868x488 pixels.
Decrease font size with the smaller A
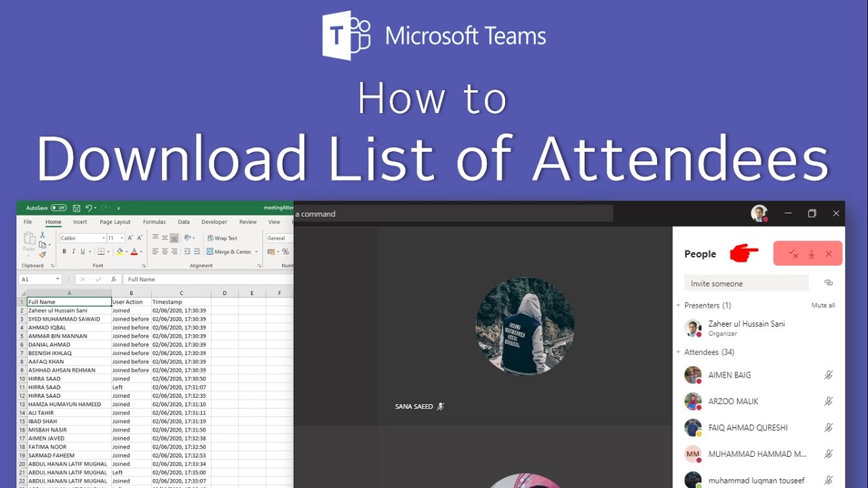(x=140, y=238)
